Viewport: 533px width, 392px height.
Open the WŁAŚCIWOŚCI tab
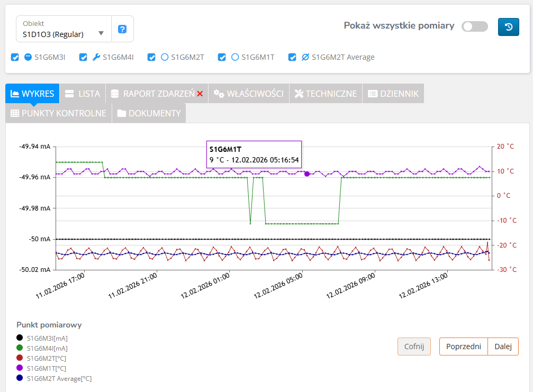coord(248,94)
